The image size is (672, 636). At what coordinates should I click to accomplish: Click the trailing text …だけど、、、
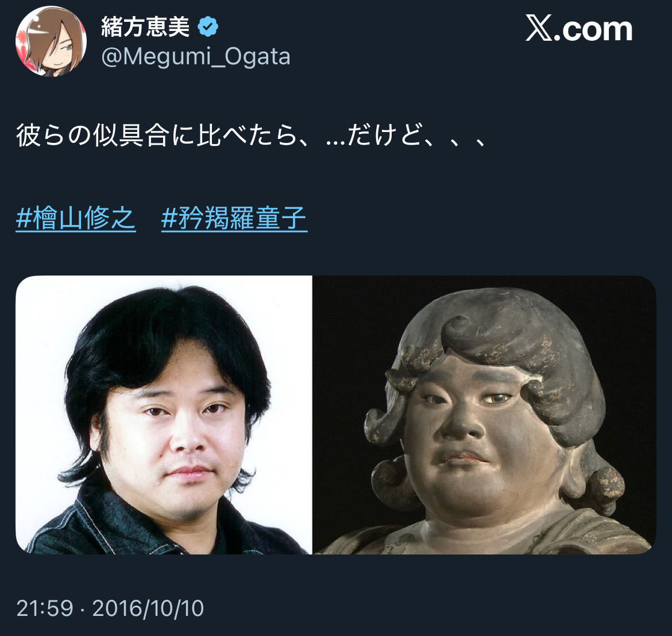pyautogui.click(x=406, y=135)
